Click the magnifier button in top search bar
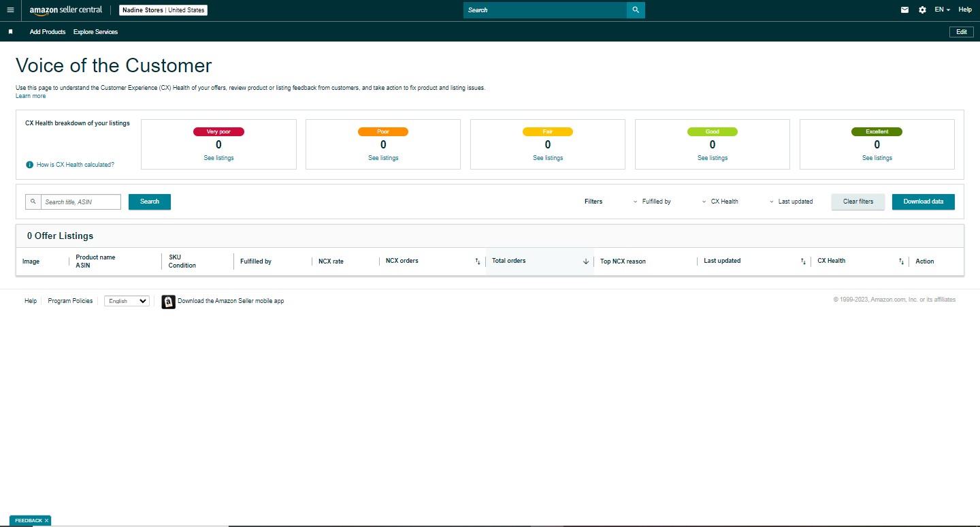Image resolution: width=980 pixels, height=527 pixels. click(636, 10)
